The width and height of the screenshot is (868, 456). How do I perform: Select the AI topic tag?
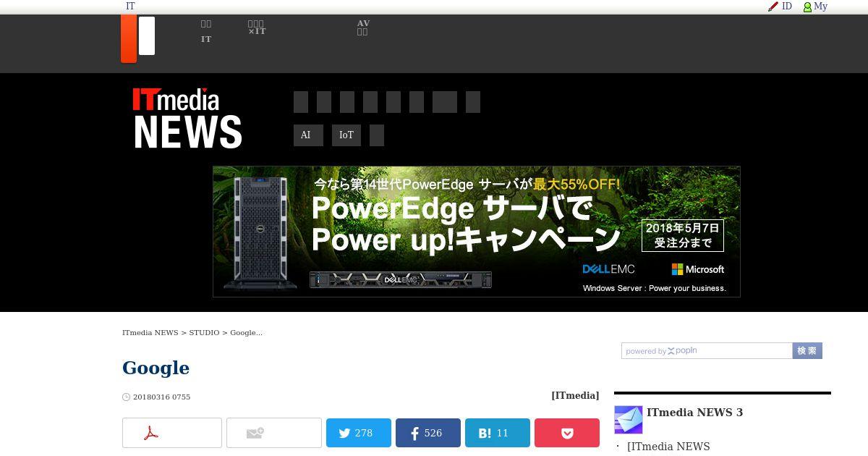point(308,135)
